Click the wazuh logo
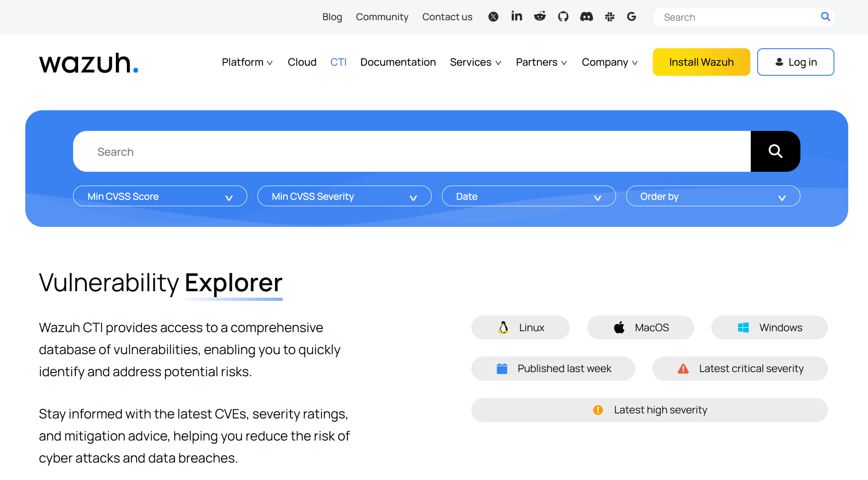Viewport: 868px width, 480px height. point(89,63)
